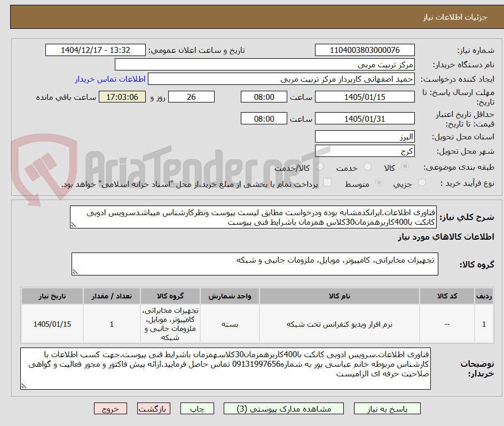The height and width of the screenshot is (426, 504).
Task: Click item name 'نرم افزار ویدیو کنفرانس تحت شبکه'
Action: coord(340,325)
